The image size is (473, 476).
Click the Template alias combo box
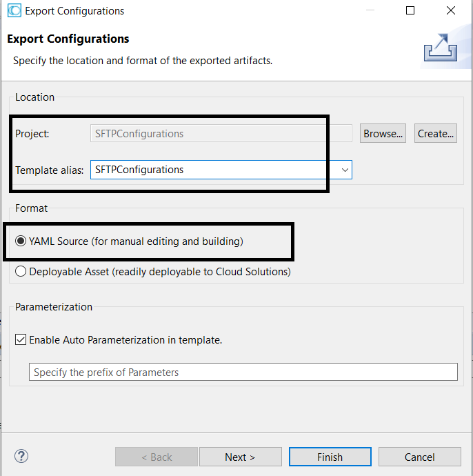click(214, 170)
